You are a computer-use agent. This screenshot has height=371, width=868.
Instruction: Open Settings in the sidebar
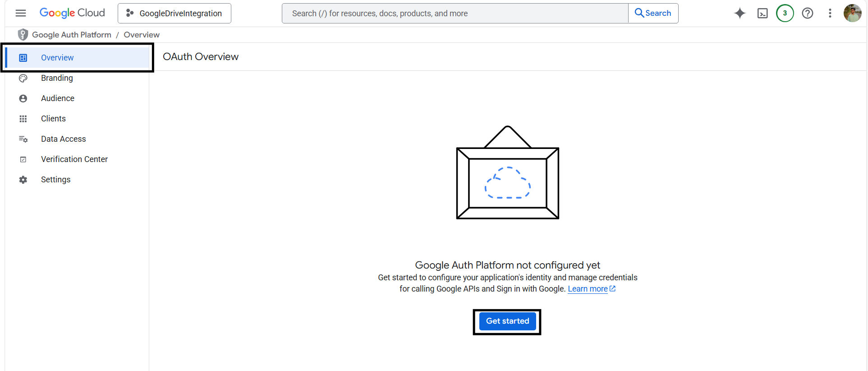(55, 180)
